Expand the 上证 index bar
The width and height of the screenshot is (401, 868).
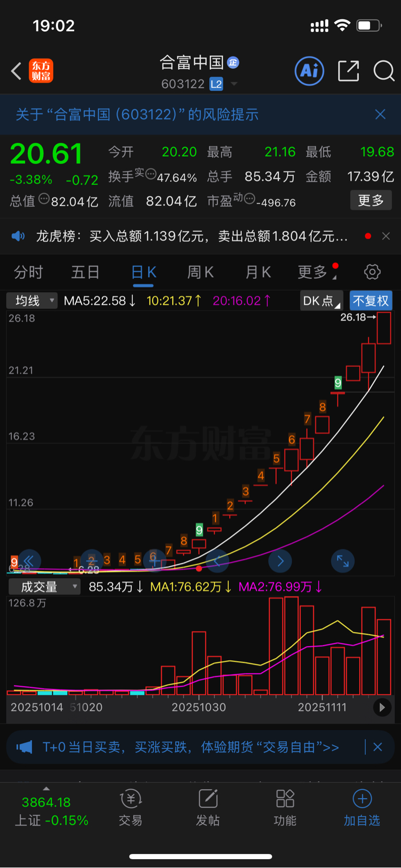pos(51,811)
